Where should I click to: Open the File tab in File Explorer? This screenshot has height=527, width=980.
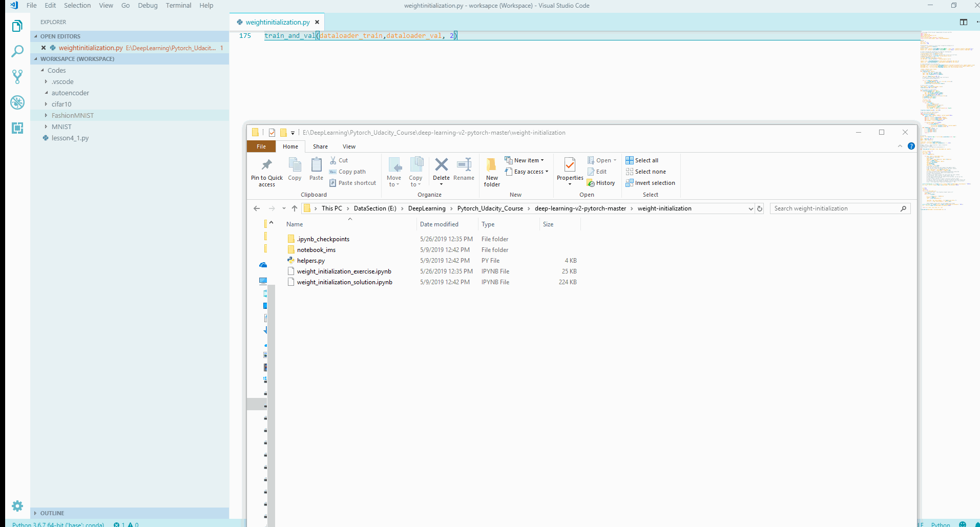coord(261,146)
